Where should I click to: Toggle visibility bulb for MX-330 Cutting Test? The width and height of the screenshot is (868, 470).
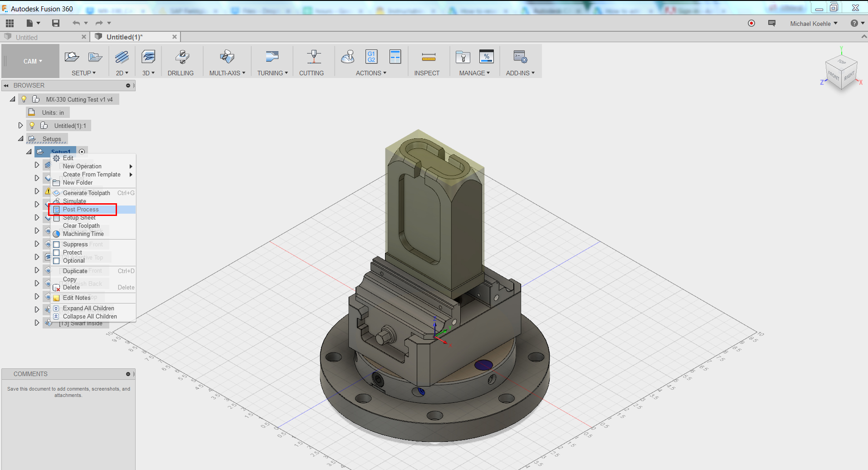[24, 99]
